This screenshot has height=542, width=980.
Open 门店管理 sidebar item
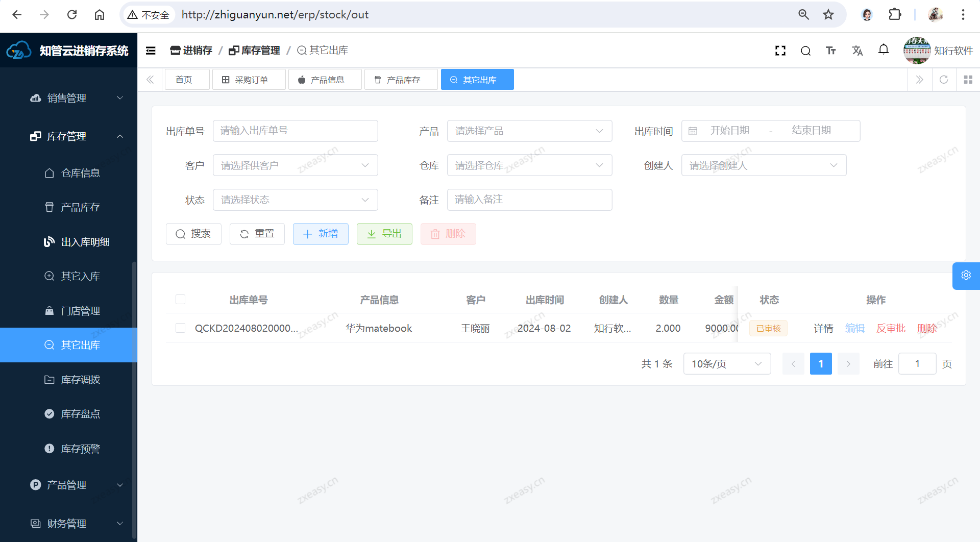pos(68,311)
